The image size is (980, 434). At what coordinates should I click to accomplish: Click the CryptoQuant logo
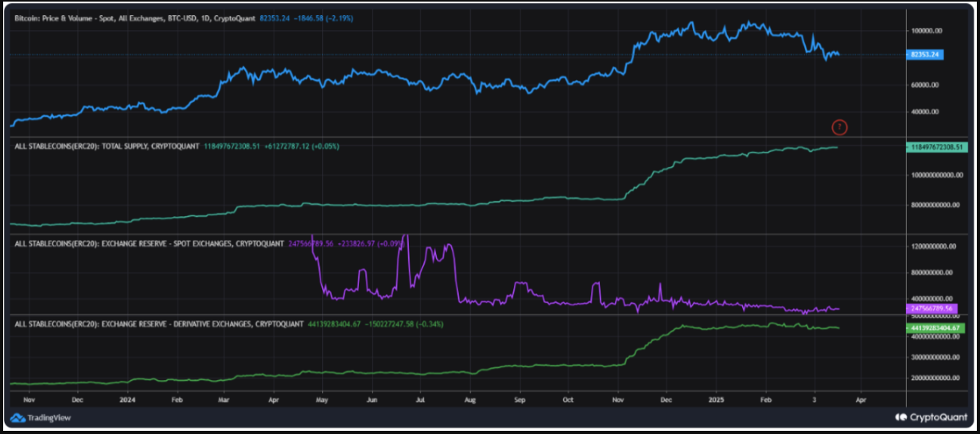(932, 417)
